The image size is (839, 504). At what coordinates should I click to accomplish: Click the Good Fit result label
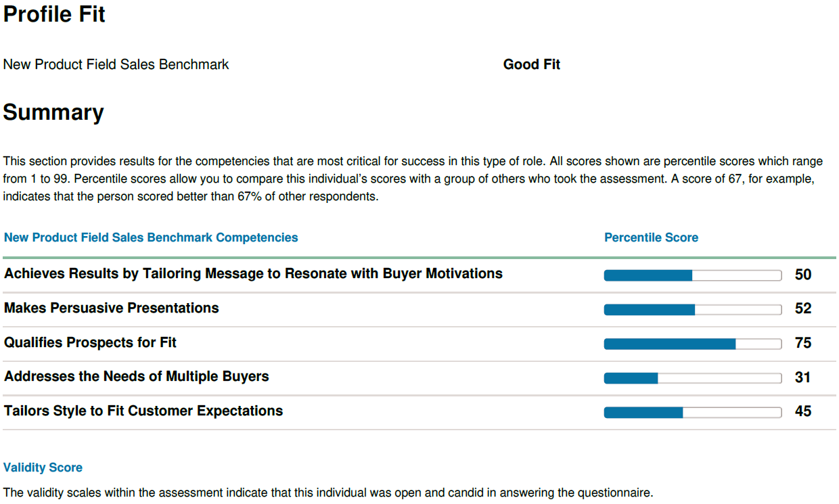click(x=532, y=65)
